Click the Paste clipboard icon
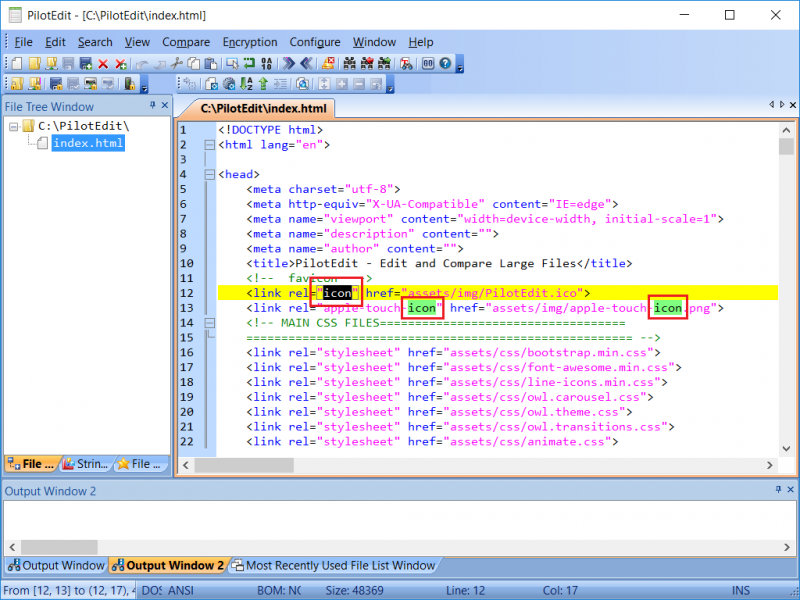800x600 pixels. click(211, 63)
